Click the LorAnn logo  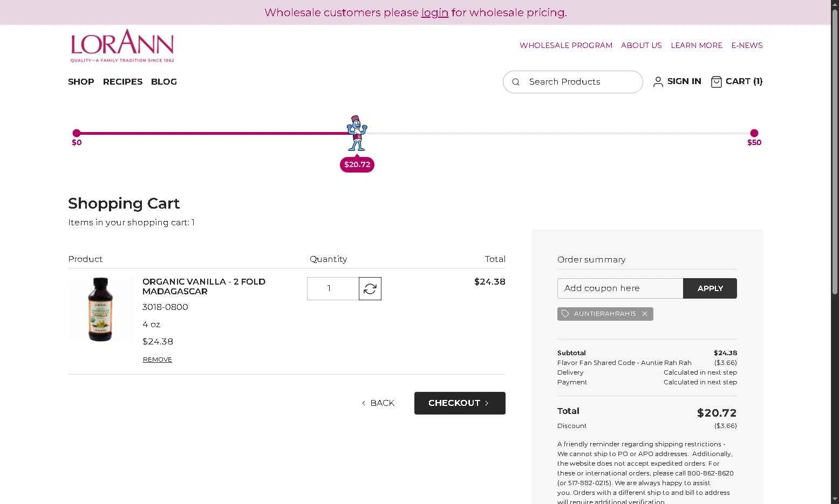click(122, 46)
